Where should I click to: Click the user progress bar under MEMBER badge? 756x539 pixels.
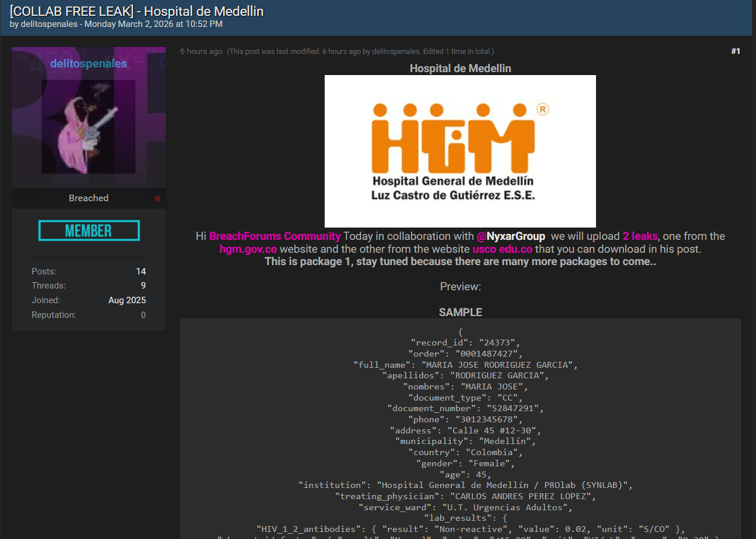click(x=88, y=257)
